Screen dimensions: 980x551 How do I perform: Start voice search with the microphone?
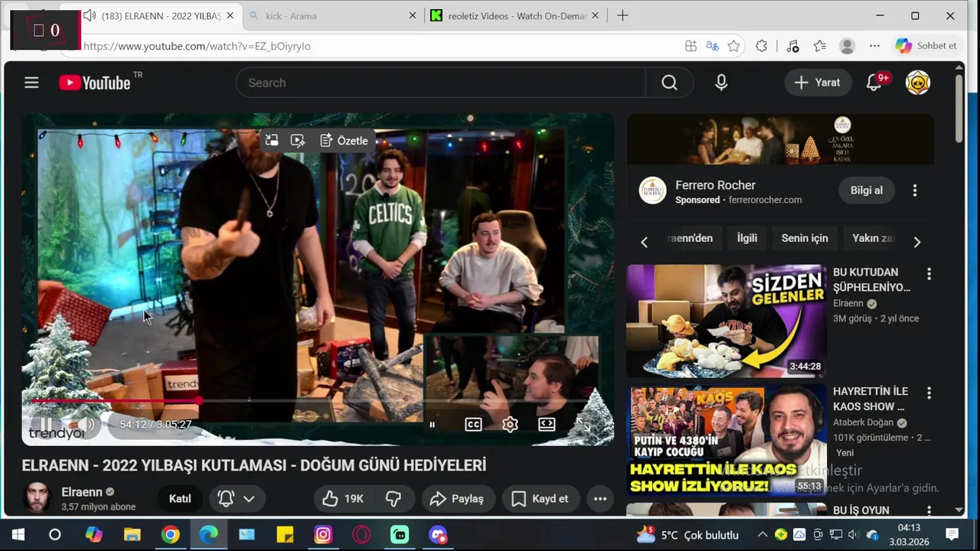(x=721, y=83)
